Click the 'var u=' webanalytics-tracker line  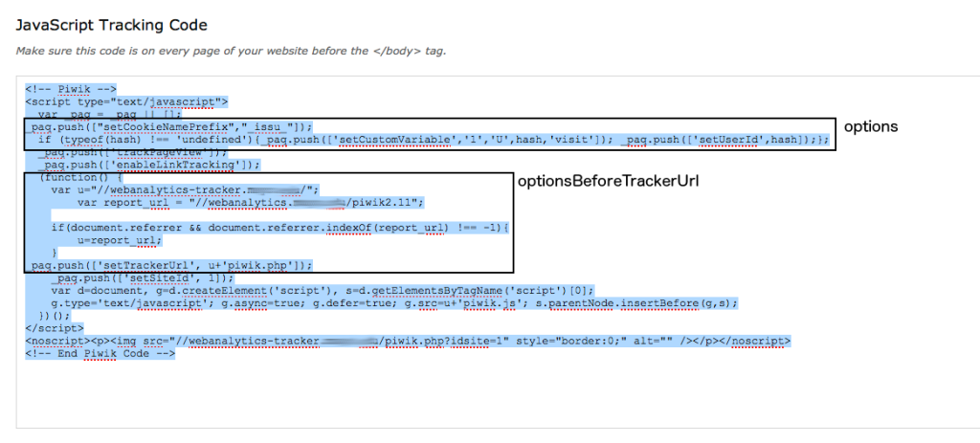(x=186, y=190)
